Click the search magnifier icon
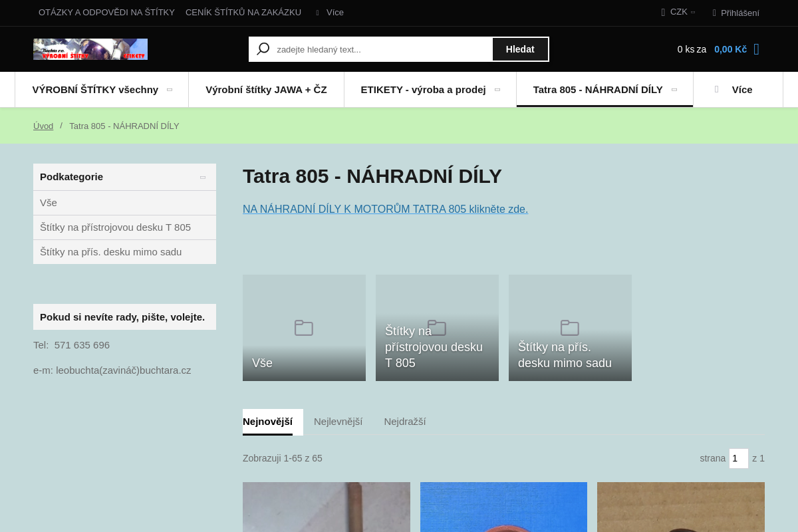Viewport: 798px width, 532px height. pos(263,49)
